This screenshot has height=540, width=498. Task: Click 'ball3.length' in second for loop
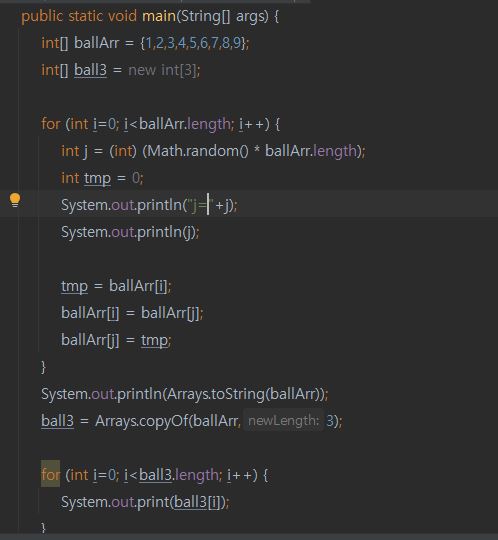tap(179, 475)
